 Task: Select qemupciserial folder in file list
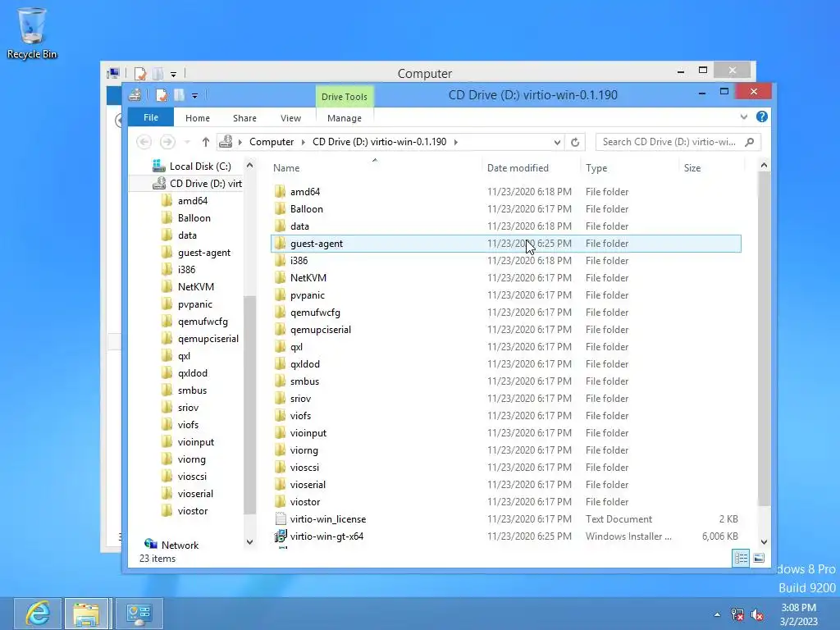[506, 330]
